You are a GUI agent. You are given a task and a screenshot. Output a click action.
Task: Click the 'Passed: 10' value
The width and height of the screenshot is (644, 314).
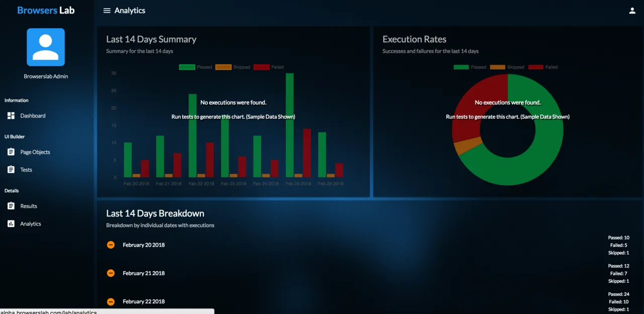tap(619, 238)
